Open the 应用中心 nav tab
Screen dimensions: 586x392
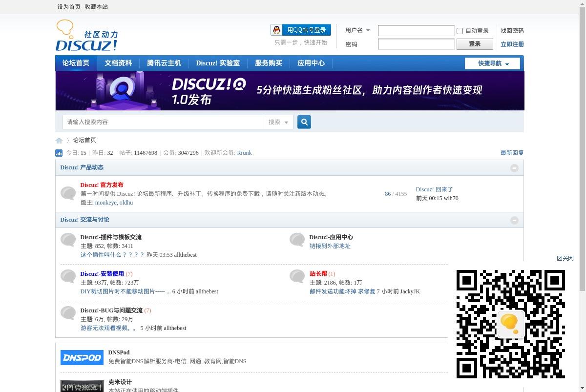(311, 63)
